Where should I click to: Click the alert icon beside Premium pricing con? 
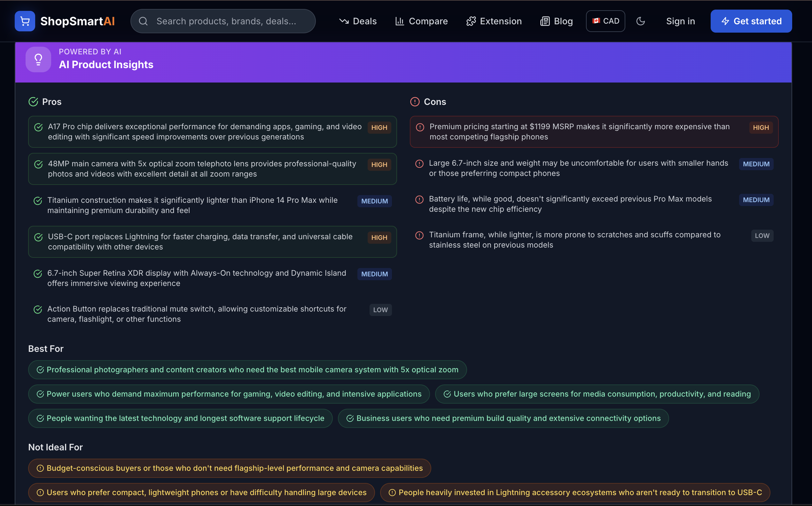[x=420, y=127]
